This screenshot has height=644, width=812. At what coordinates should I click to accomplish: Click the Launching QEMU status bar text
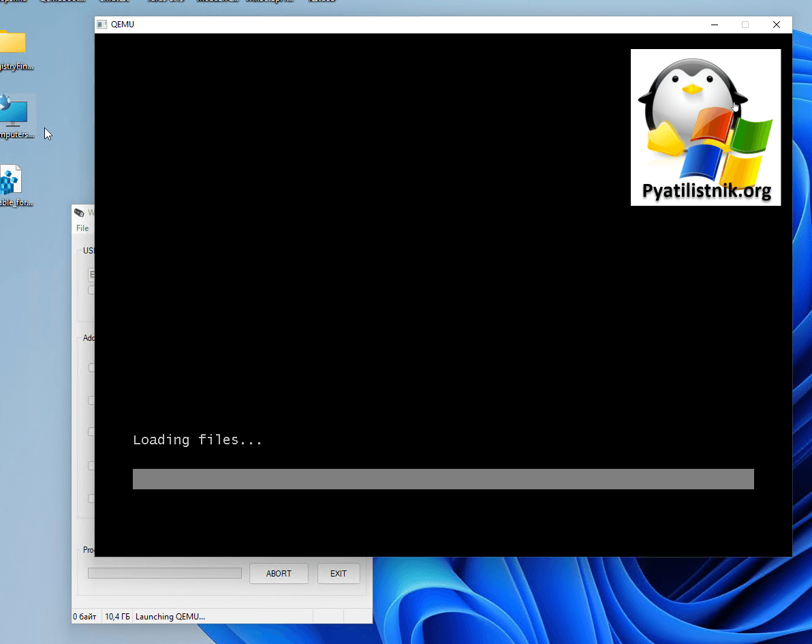click(170, 617)
